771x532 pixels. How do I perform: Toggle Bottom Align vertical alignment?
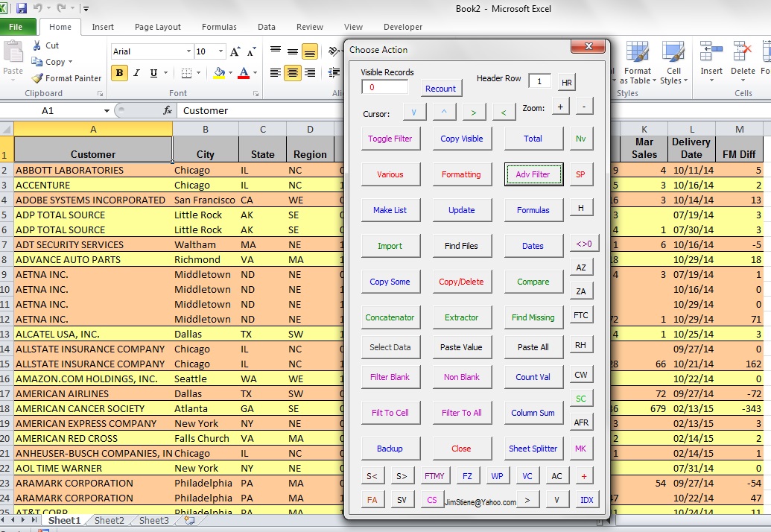(x=310, y=51)
